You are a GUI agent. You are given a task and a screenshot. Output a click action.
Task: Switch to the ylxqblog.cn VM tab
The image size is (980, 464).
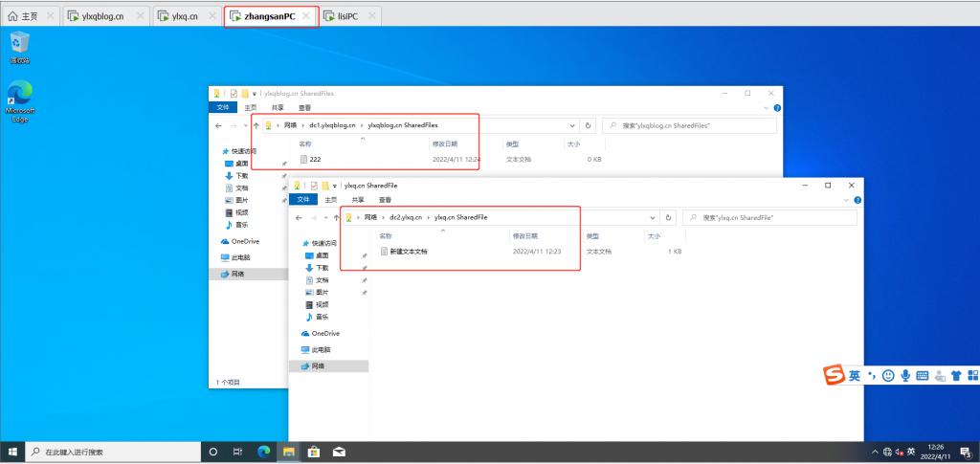coord(103,16)
